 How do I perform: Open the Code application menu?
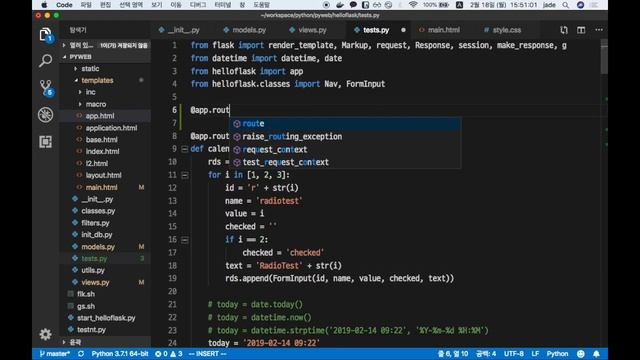coord(64,5)
